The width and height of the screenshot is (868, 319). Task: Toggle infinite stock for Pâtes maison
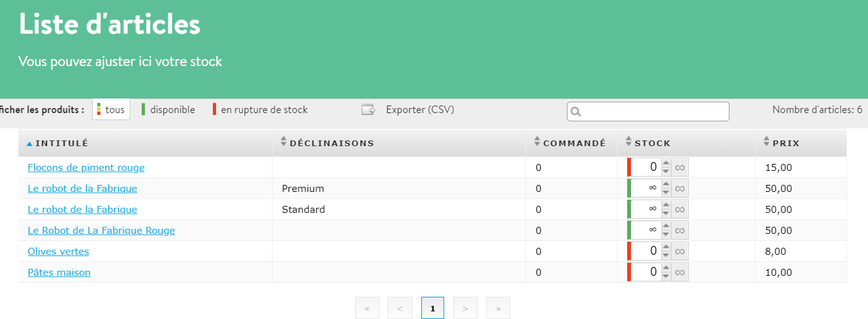point(680,273)
